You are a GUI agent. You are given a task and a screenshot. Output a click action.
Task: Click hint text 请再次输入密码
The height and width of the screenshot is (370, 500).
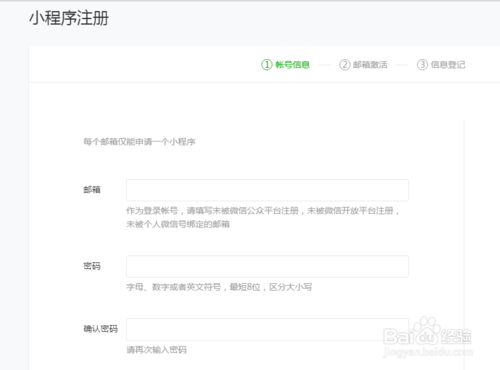(156, 350)
